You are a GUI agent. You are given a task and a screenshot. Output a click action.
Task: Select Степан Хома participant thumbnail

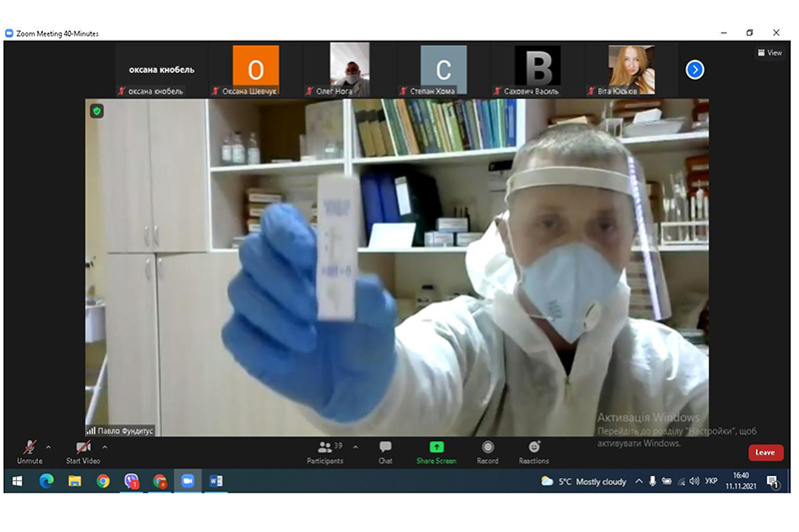click(443, 70)
